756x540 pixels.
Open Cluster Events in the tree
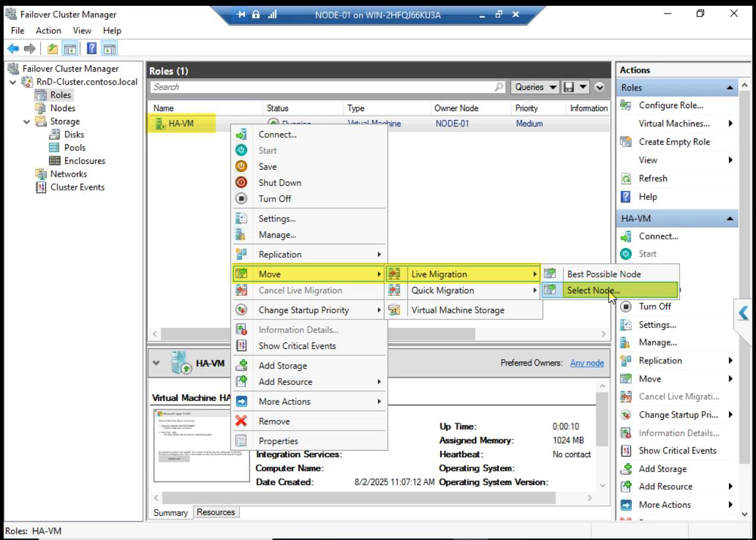coord(77,187)
